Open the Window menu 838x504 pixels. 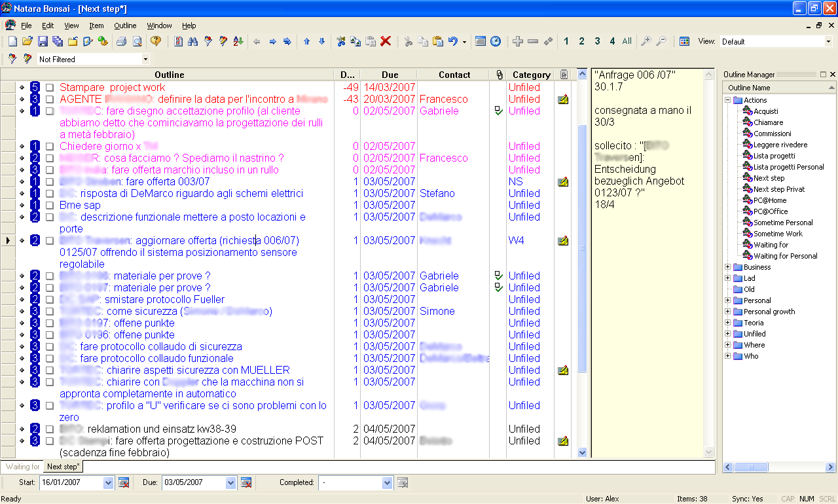159,26
